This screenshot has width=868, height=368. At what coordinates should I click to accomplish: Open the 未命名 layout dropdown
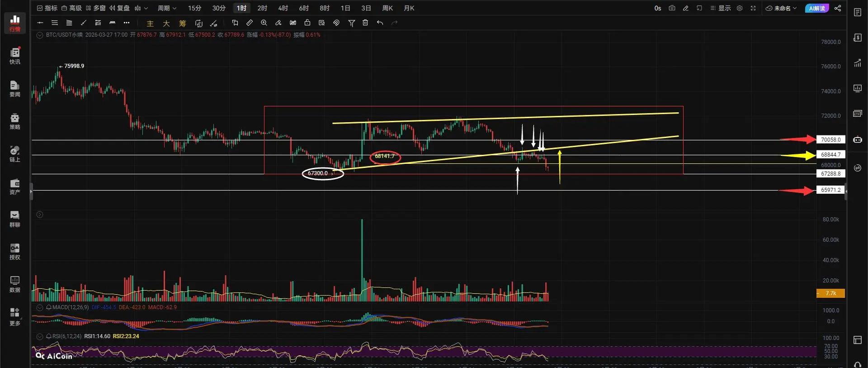click(781, 8)
